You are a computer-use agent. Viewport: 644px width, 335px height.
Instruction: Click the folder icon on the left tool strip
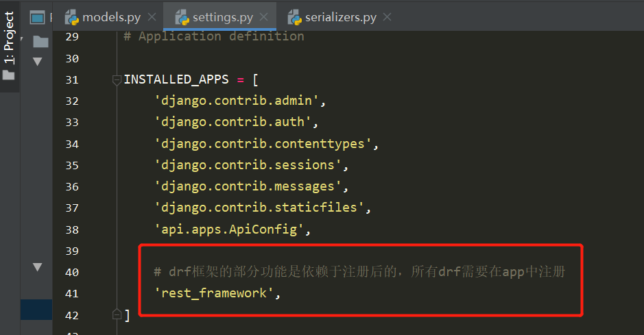(x=9, y=75)
